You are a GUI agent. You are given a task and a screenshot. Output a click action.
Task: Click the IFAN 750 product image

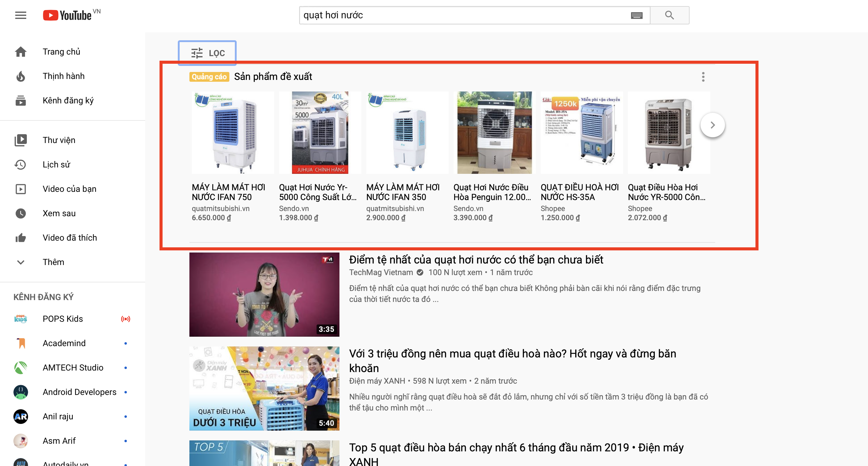click(x=233, y=132)
